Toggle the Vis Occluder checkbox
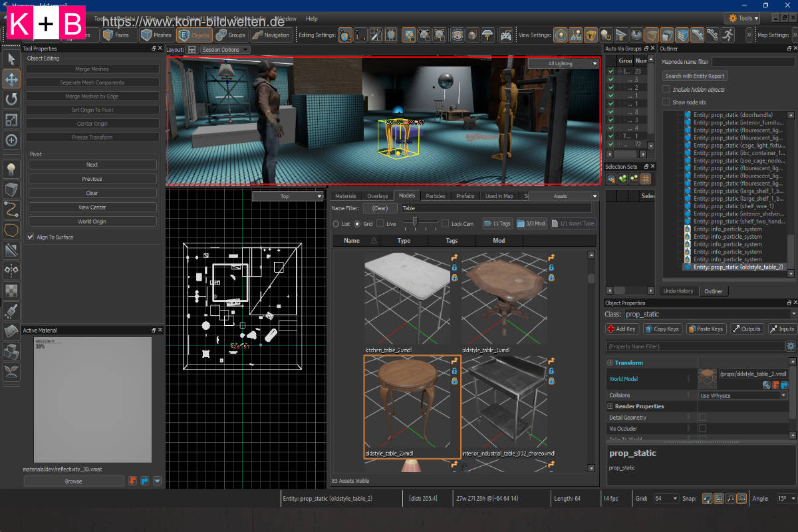The image size is (798, 532). click(703, 429)
